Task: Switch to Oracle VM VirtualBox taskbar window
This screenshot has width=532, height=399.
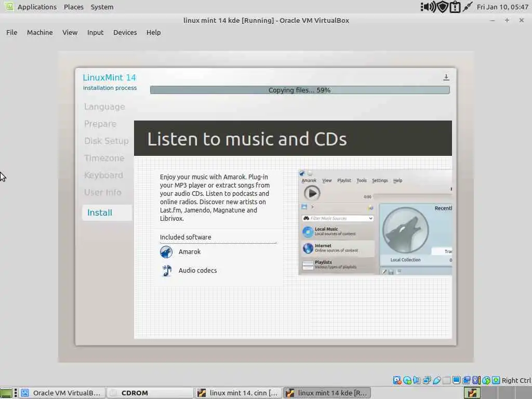Action: [62, 393]
